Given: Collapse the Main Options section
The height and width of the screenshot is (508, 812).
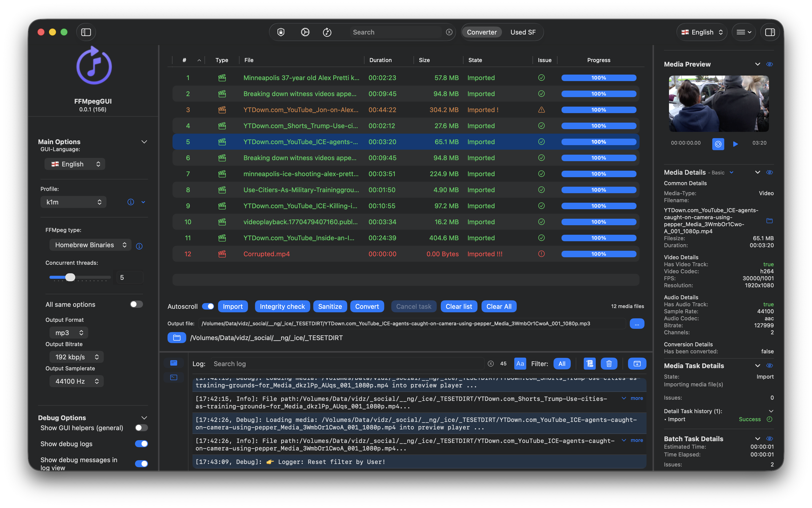Looking at the screenshot, I should pos(144,142).
